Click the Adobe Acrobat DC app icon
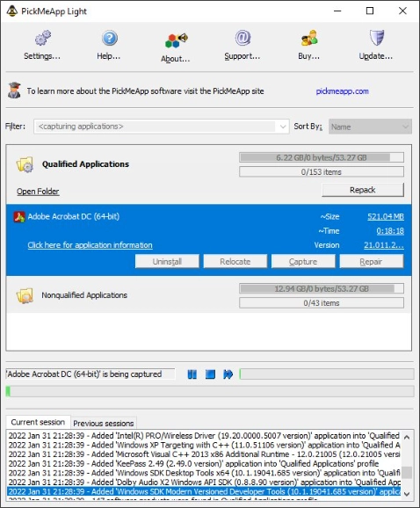This screenshot has height=508, width=420. (19, 217)
